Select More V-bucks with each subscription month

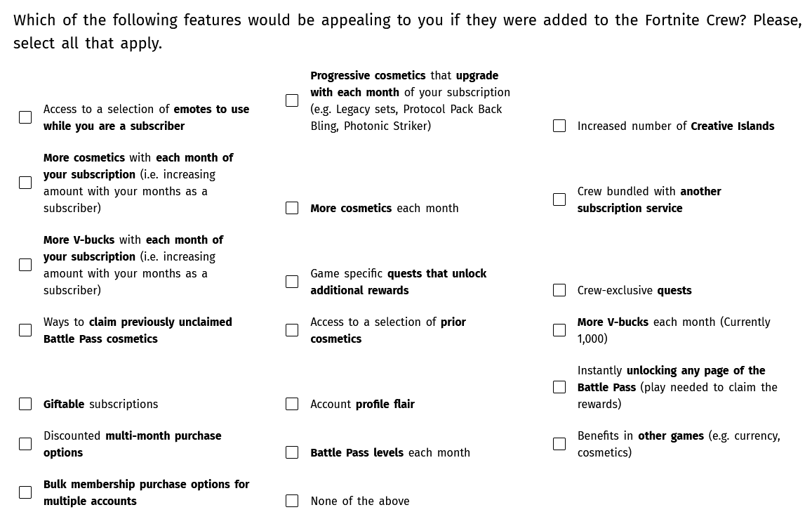[x=25, y=265]
